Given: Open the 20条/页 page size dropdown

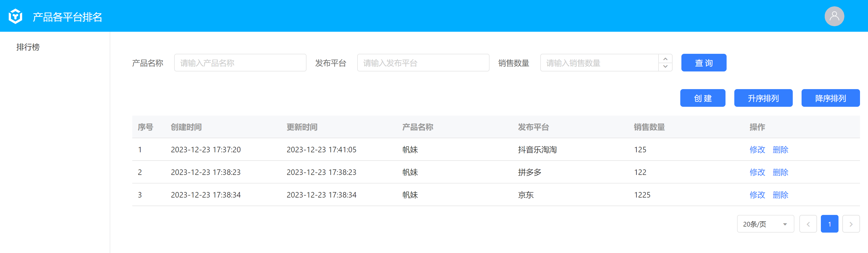Looking at the screenshot, I should click(x=765, y=224).
